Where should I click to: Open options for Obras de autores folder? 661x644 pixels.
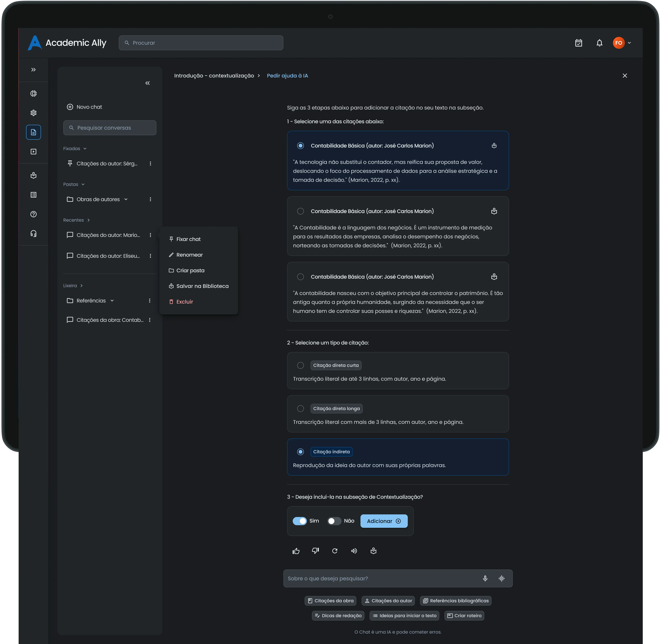coord(150,200)
